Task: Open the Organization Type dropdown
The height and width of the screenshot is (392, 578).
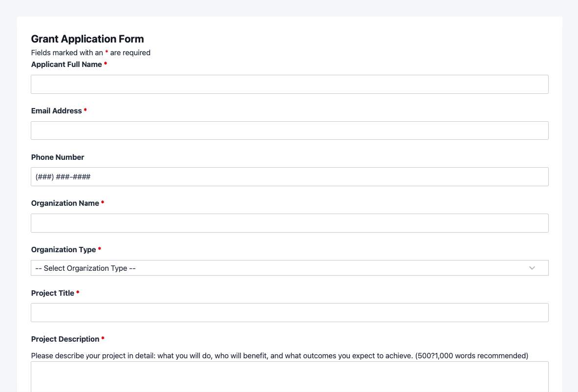Action: point(289,268)
